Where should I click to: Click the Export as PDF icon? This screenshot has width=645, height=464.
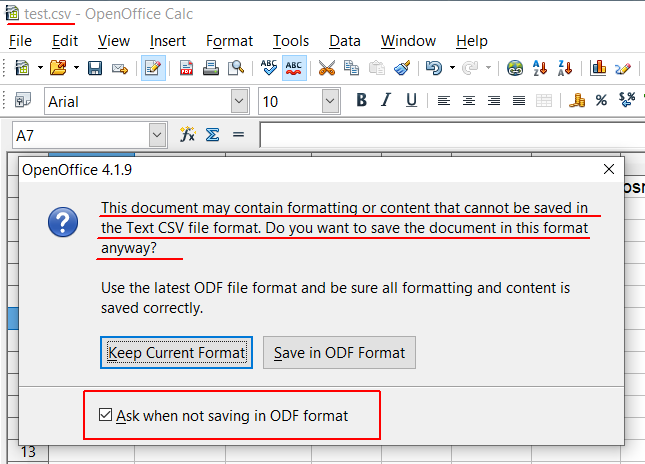[186, 68]
